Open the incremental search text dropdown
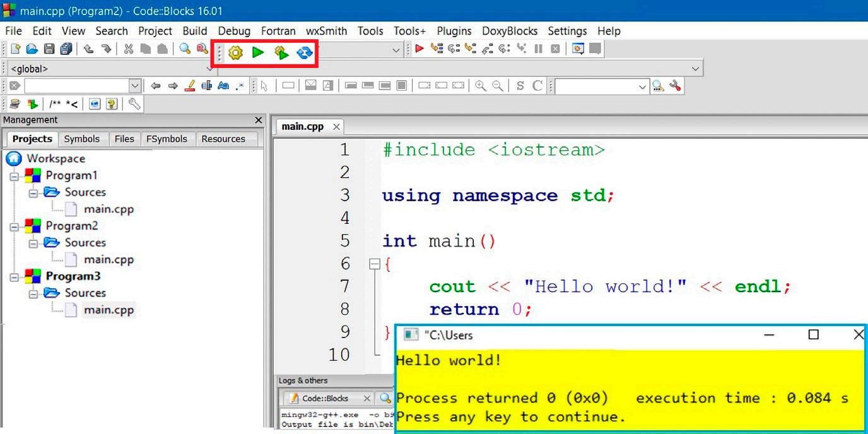The height and width of the screenshot is (434, 868). [x=135, y=86]
